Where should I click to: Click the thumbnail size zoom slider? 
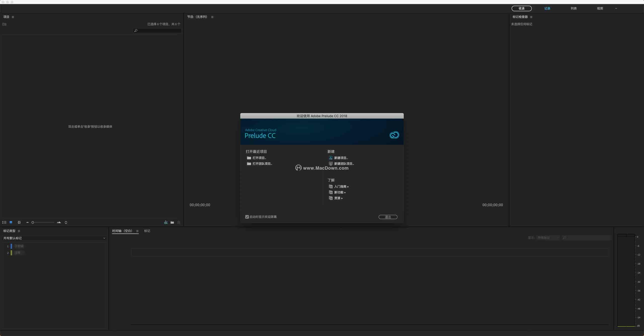pyautogui.click(x=43, y=222)
